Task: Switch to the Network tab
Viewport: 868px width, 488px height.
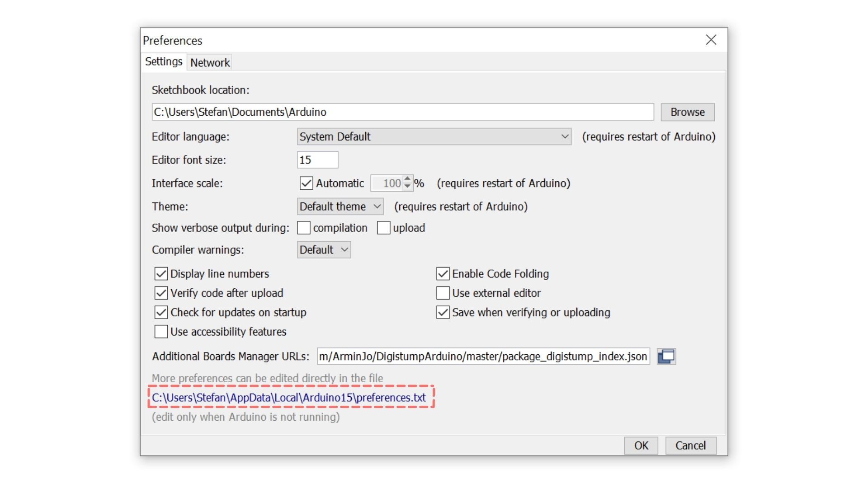Action: (210, 62)
